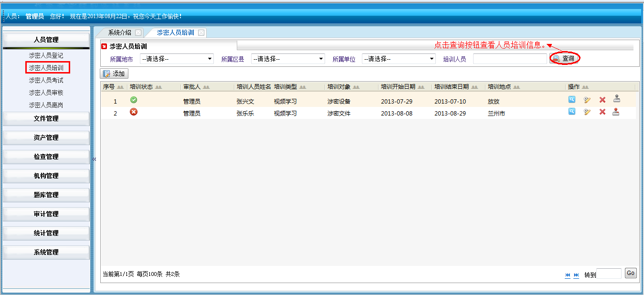Image resolution: width=644 pixels, height=295 pixels.
Task: Sort by the 培训开始日期 column
Action: click(x=402, y=87)
